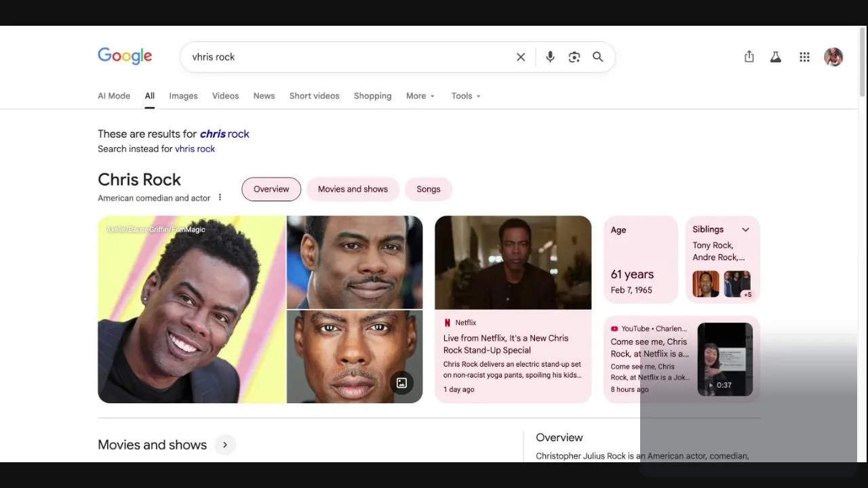Click the Movies and shows section heading
Viewport: 868px width, 488px height.
click(x=152, y=445)
